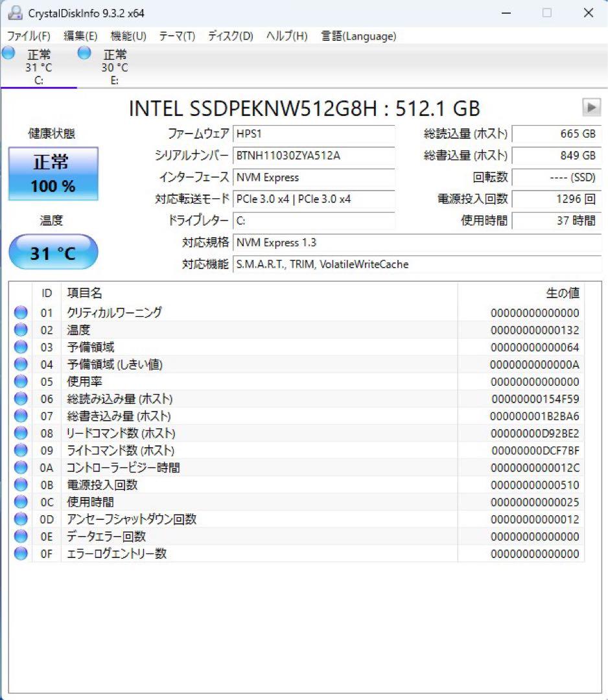This screenshot has width=608, height=700.
Task: Click the indicator dot for 使用率 attribute
Action: pyautogui.click(x=20, y=382)
